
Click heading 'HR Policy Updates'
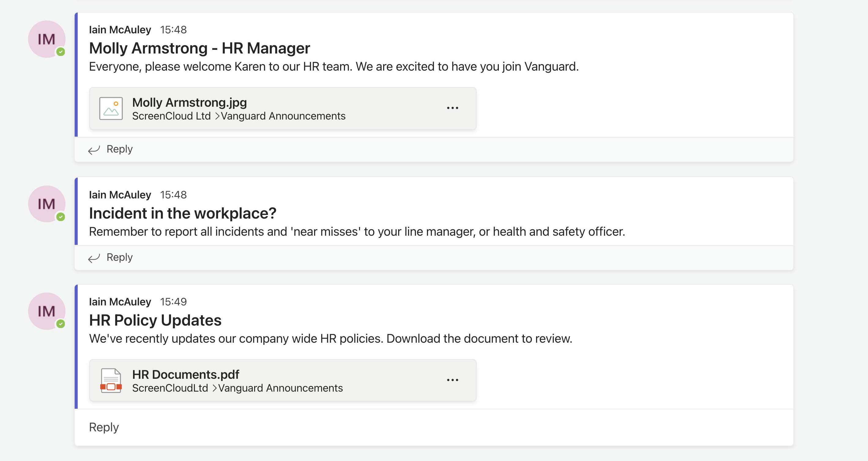tap(155, 320)
